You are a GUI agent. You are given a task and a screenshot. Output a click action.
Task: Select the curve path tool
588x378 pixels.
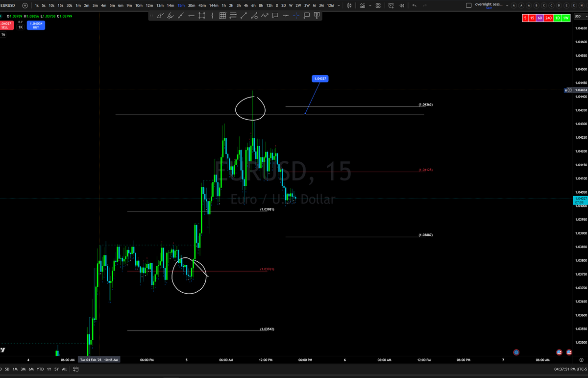coord(254,16)
